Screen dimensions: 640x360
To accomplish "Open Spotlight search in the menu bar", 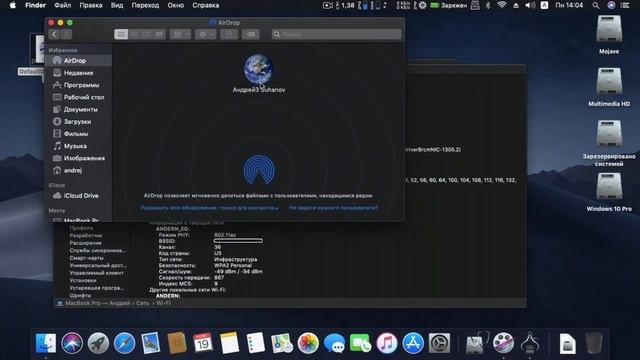I will click(596, 5).
